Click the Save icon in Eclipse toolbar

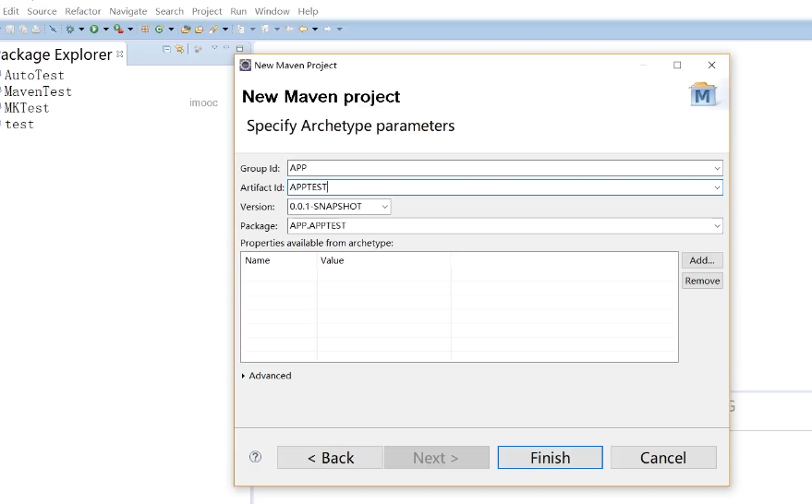[10, 30]
